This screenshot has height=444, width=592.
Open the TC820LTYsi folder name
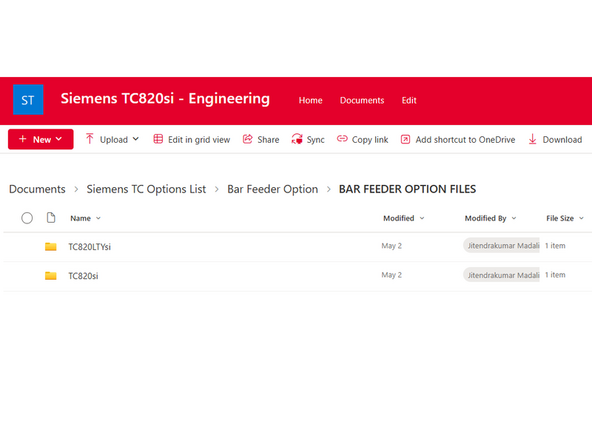[89, 247]
